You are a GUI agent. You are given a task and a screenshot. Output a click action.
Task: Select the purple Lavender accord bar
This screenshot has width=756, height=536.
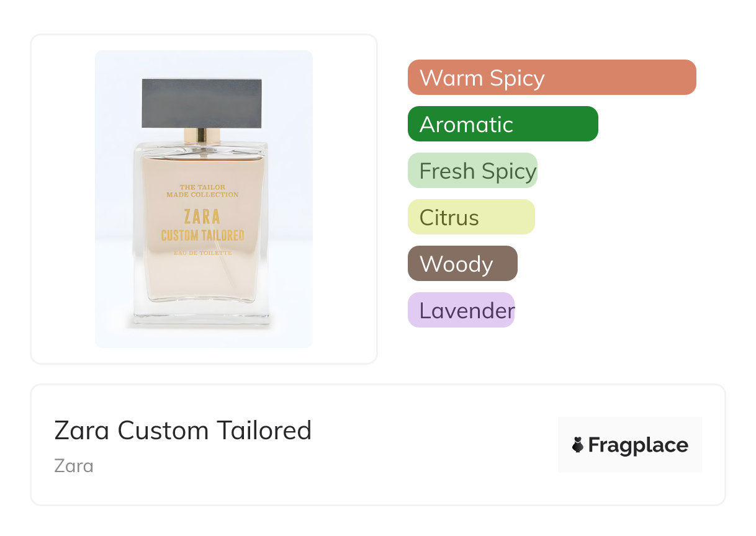click(461, 310)
